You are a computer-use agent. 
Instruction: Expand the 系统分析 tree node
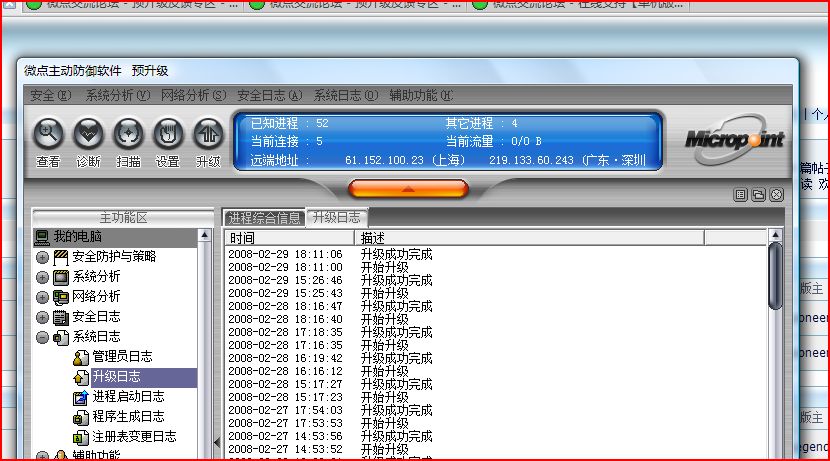[42, 277]
